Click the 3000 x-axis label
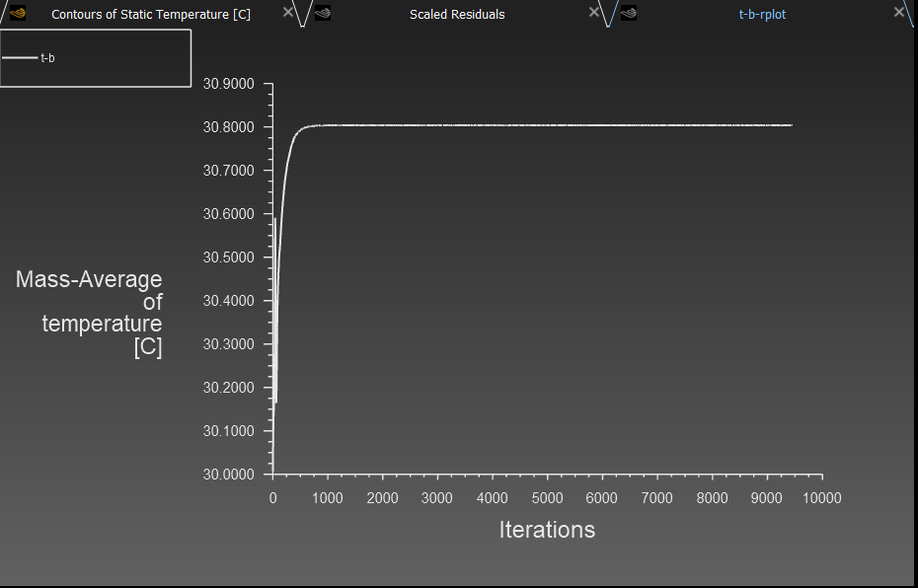This screenshot has width=918, height=588. 436,498
